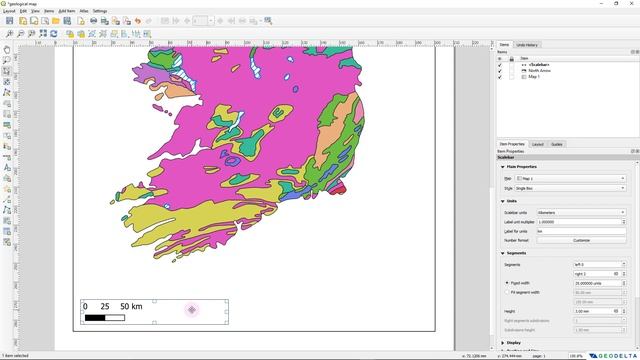Expand the Display section

503,343
